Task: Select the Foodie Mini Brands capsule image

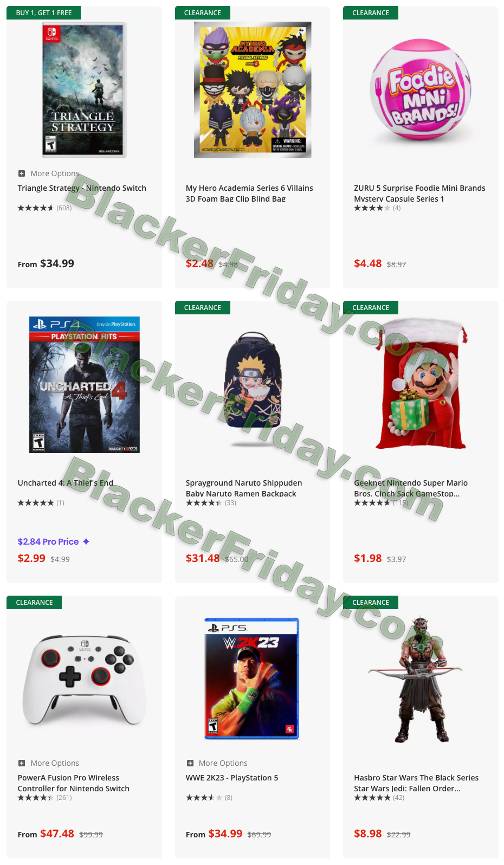Action: [421, 90]
